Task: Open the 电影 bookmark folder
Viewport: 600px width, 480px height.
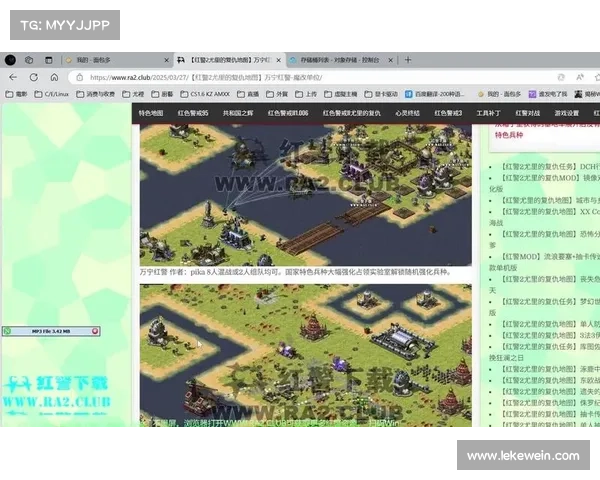Action: tap(16, 94)
